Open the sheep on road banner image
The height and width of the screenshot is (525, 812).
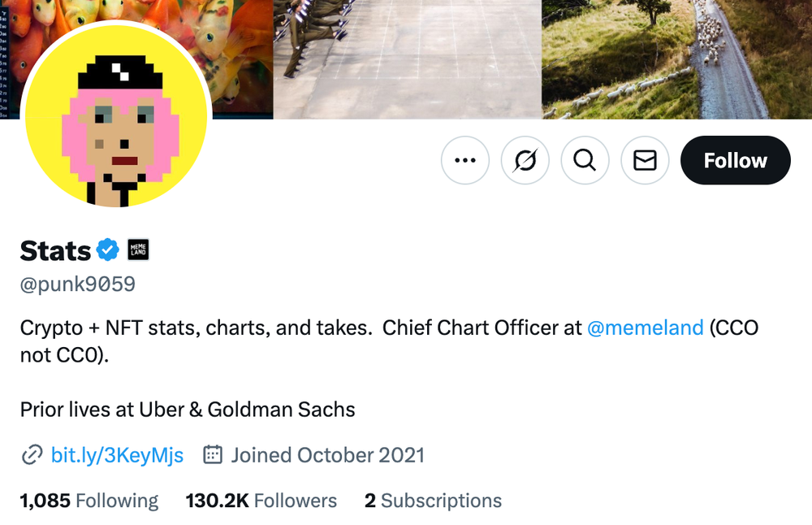pos(676,59)
